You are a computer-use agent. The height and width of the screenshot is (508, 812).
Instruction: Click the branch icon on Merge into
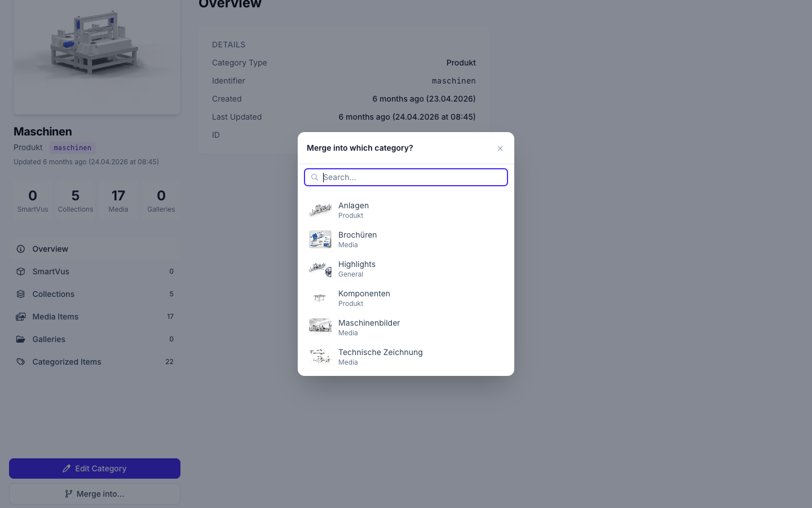pyautogui.click(x=68, y=494)
